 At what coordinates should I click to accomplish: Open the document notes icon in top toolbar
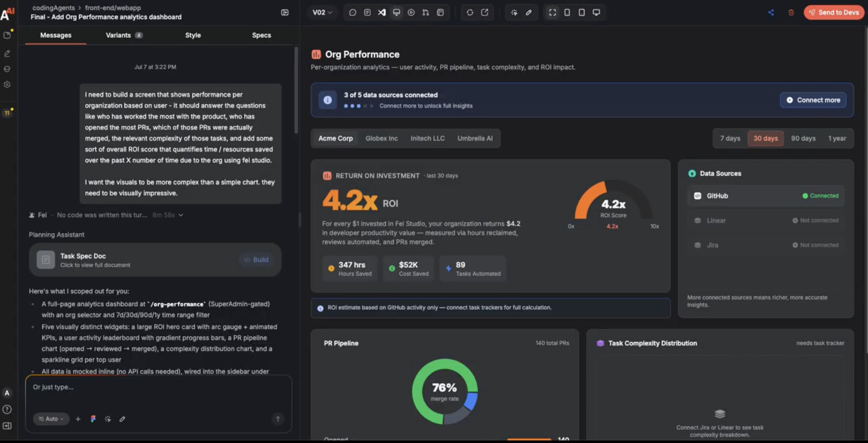(367, 12)
